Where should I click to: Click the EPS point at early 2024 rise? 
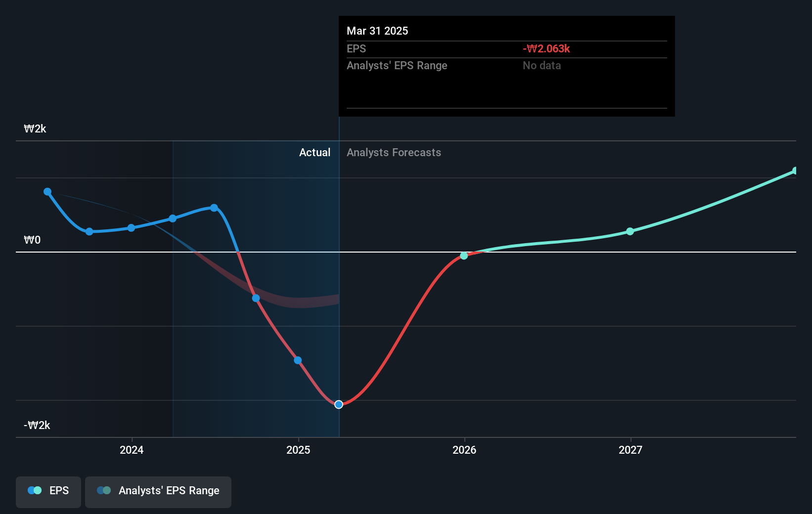coord(173,218)
